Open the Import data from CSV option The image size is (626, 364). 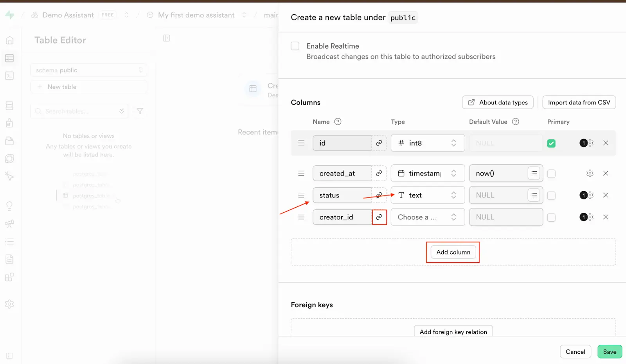coord(579,102)
